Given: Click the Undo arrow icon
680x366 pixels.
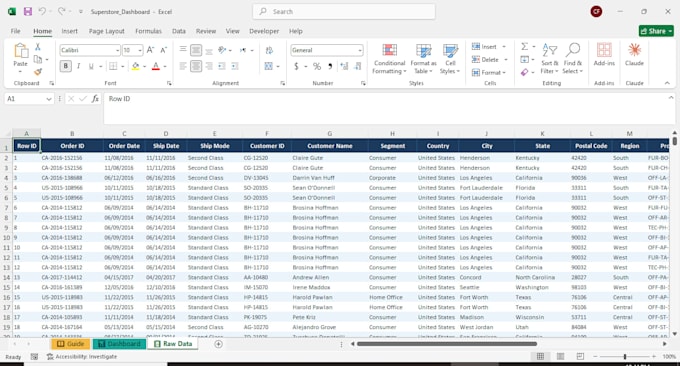Looking at the screenshot, I should [x=42, y=11].
